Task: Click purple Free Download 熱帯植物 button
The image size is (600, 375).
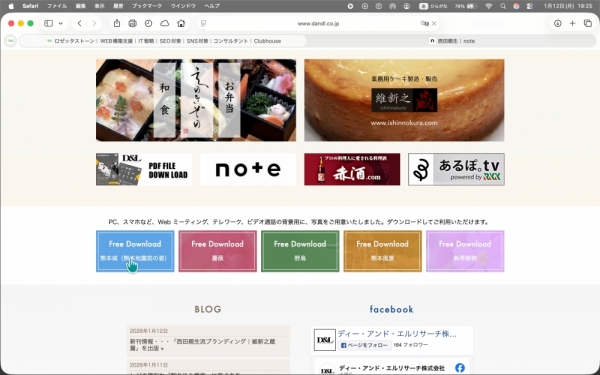Action: click(465, 251)
